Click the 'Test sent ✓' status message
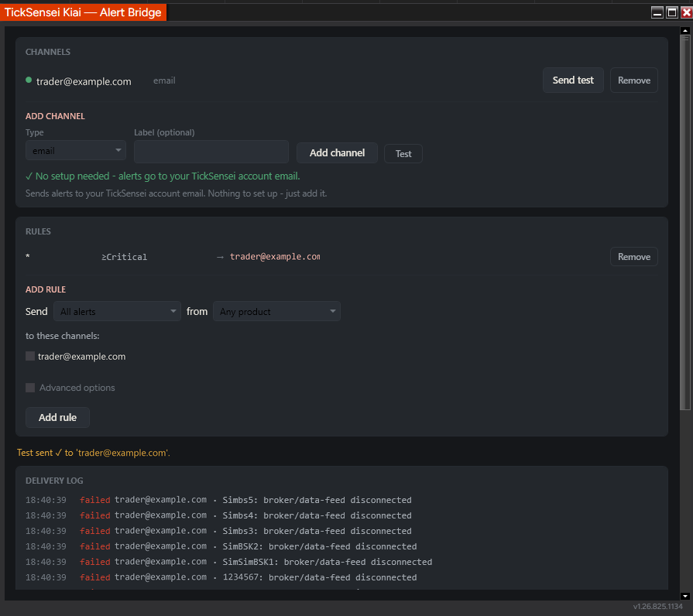 pyautogui.click(x=93, y=453)
